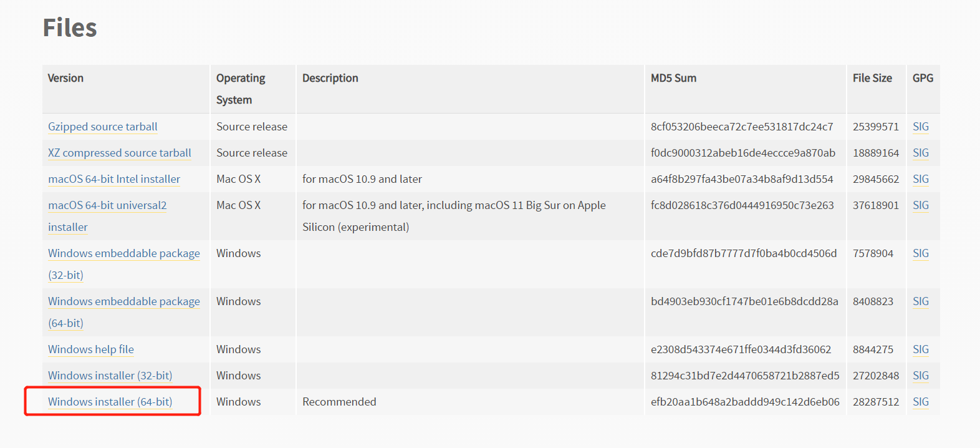Select MD5 sum a64f8b297fa43be07a34b8af9d13d554
This screenshot has height=448, width=980.
point(742,179)
